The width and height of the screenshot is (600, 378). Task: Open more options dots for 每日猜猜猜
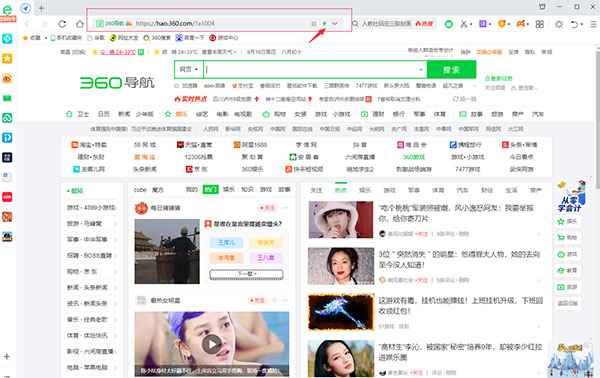pos(285,208)
